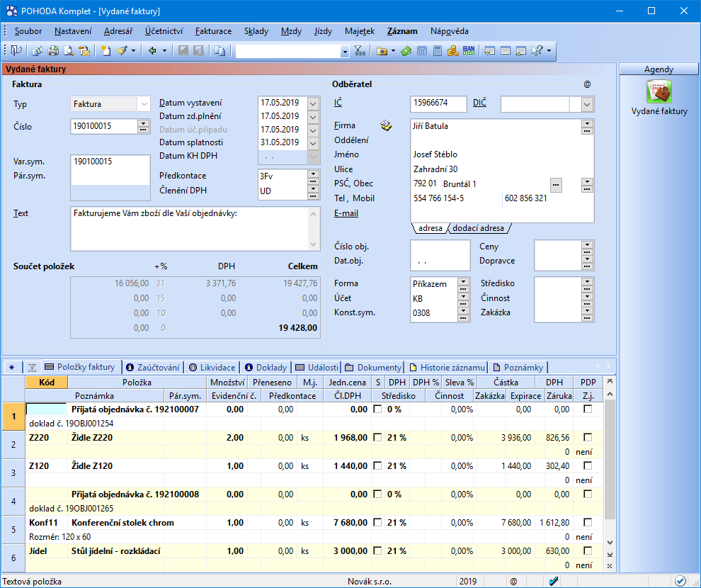Image resolution: width=701 pixels, height=588 pixels.
Task: Switch to Historie záznamu tab
Action: (447, 368)
